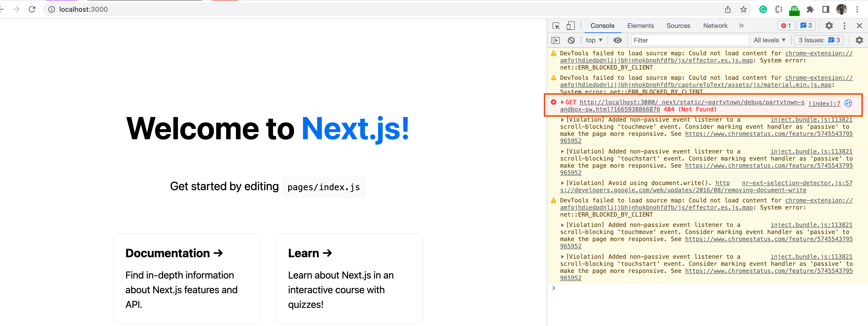This screenshot has height=326, width=868.
Task: Click messages badge showing 3 in tab bar
Action: point(806,25)
